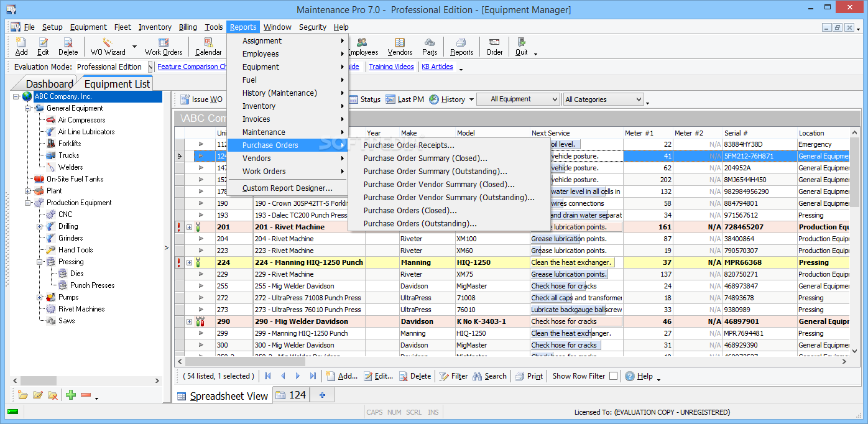The image size is (868, 424).
Task: Click the History clock icon
Action: [x=434, y=99]
